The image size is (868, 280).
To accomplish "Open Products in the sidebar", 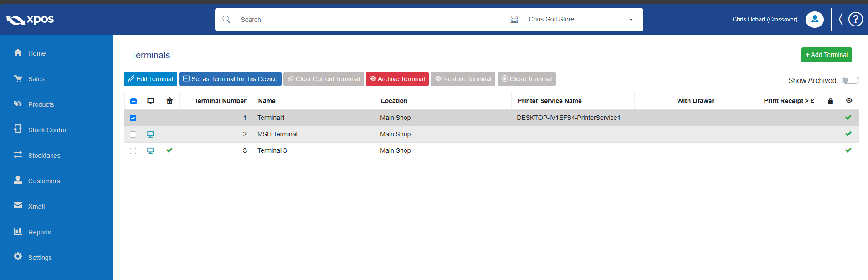I will click(41, 104).
